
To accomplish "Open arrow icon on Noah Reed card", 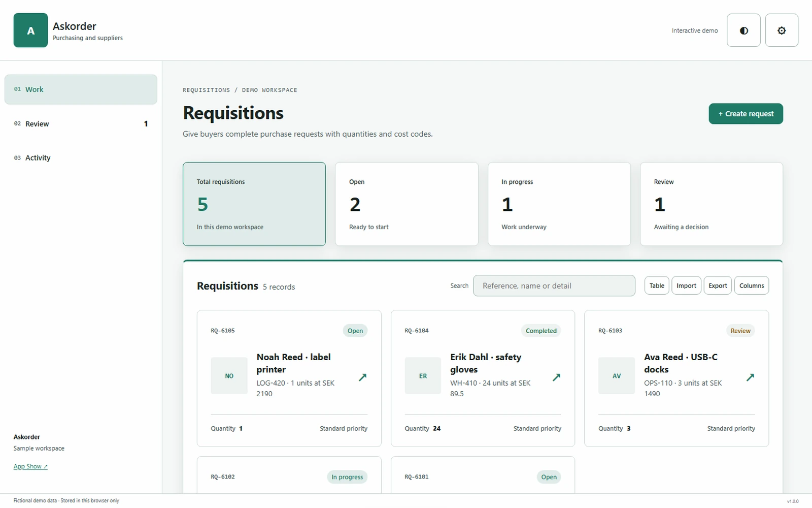I will tap(362, 377).
